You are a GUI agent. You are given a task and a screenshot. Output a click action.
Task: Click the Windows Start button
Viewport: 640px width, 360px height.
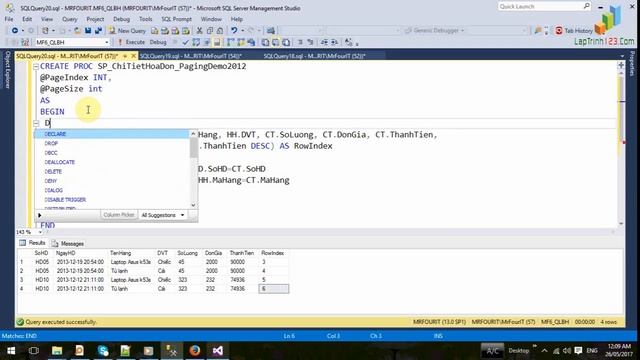tap(11, 351)
